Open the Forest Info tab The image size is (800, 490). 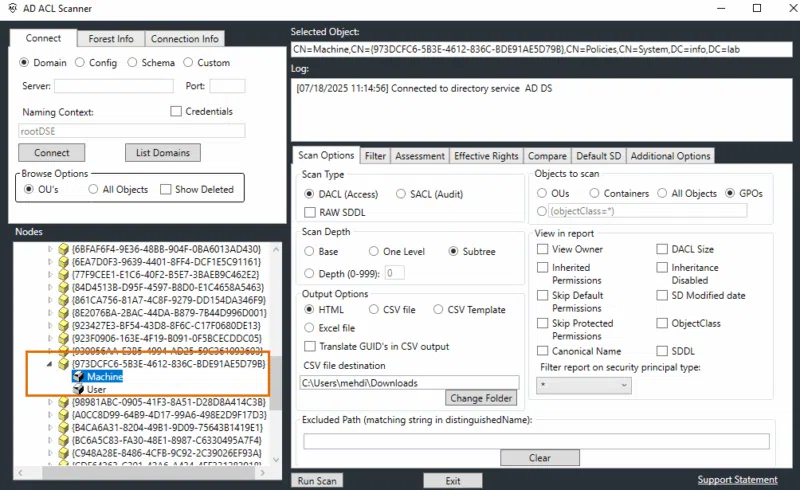click(x=111, y=39)
